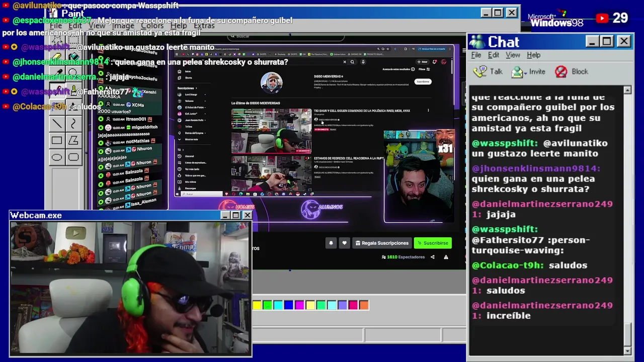
Task: Select the Line tool in Paint
Action: (57, 124)
